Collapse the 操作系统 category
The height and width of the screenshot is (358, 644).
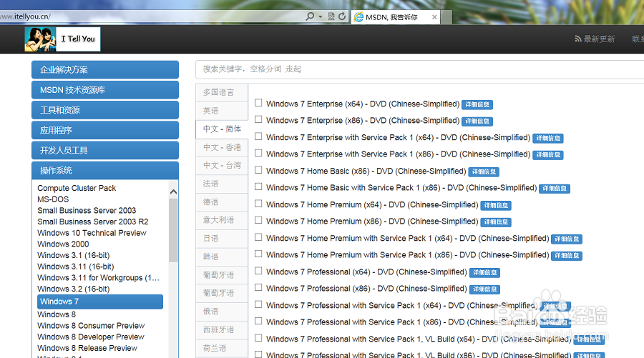click(105, 170)
